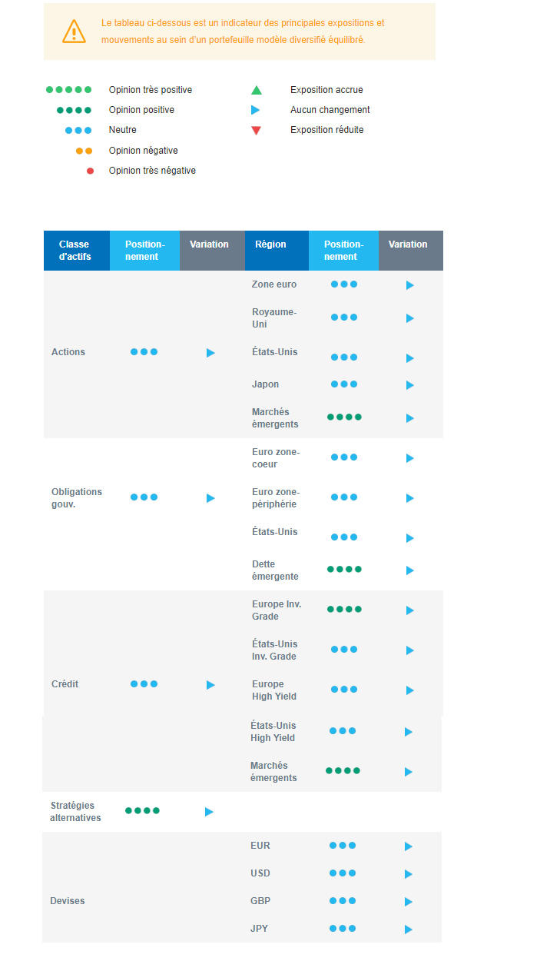The image size is (560, 961).
Task: Click the 'Crédit' asset class label
Action: click(x=65, y=684)
